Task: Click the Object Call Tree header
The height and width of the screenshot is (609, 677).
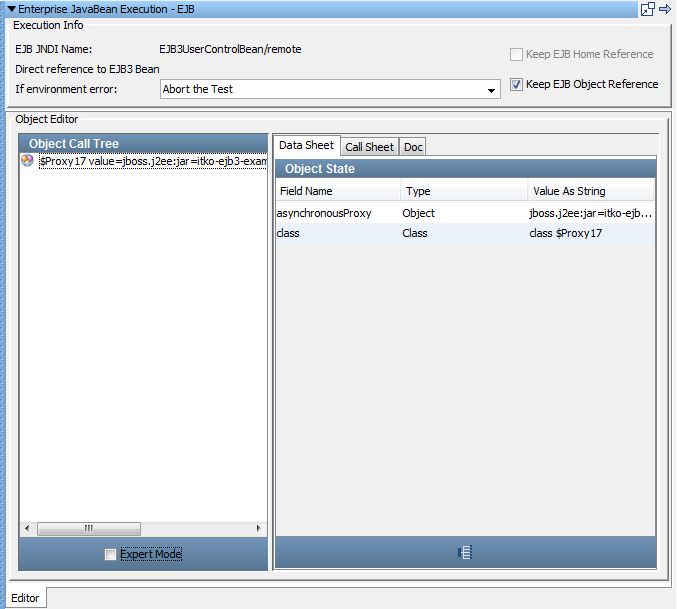Action: [x=143, y=144]
